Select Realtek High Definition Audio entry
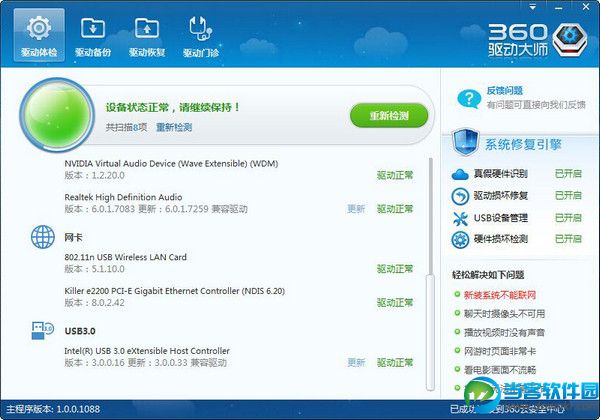600x420 pixels. pos(123,197)
